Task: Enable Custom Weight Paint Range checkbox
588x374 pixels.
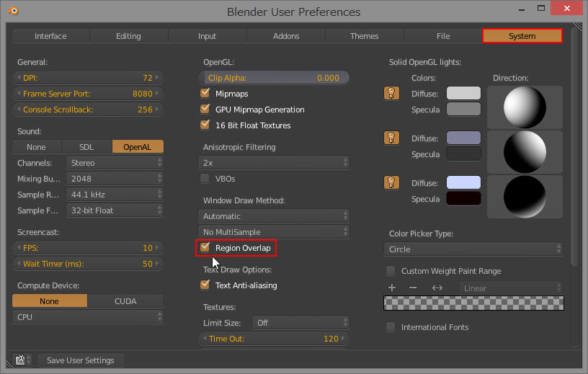Action: [x=391, y=270]
